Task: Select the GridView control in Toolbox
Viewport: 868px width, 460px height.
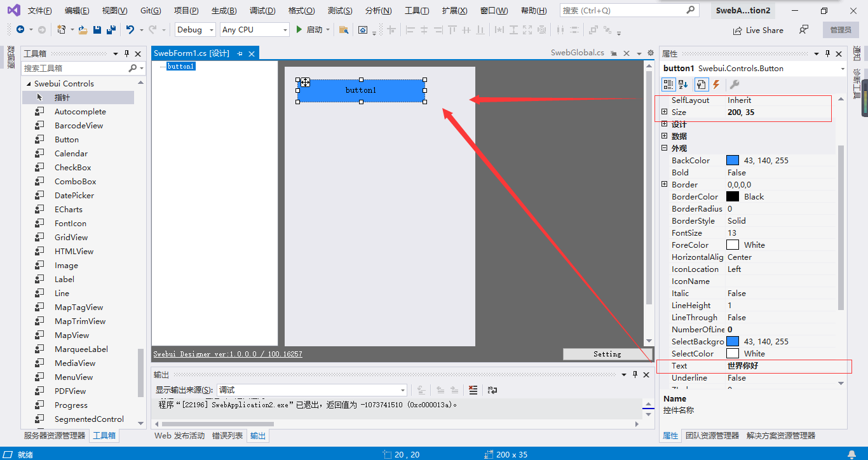Action: pos(71,238)
